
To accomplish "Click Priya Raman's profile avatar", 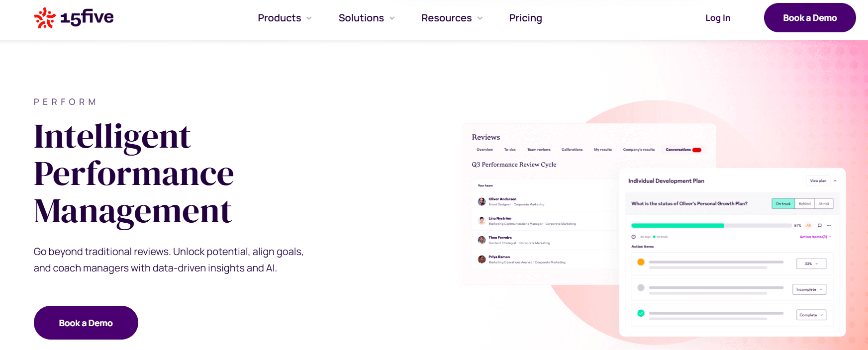I will click(482, 260).
